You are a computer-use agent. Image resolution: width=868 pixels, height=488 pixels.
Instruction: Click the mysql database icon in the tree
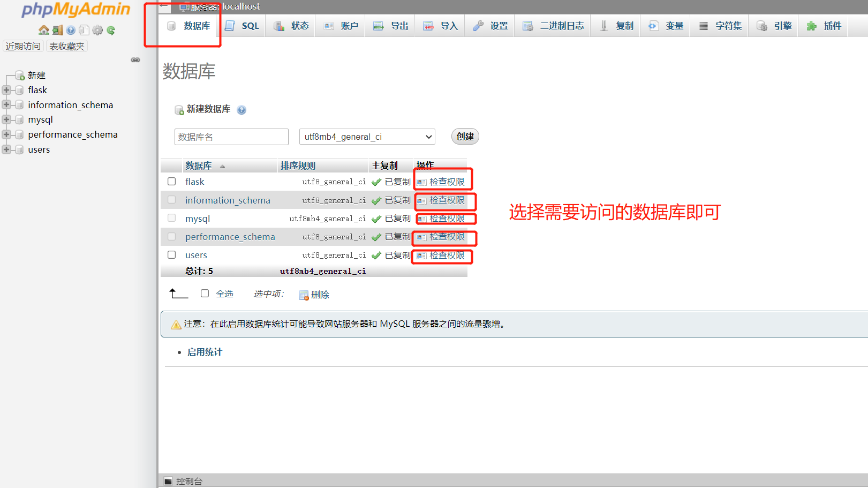(x=20, y=119)
